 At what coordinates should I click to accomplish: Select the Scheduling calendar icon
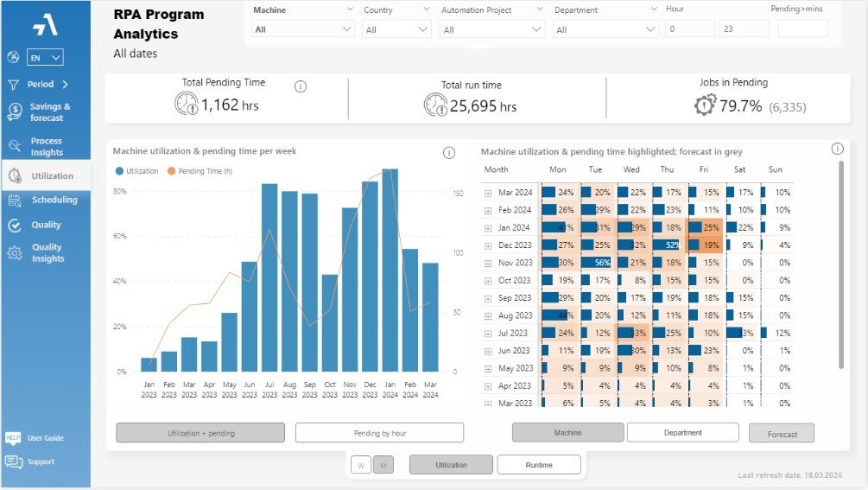click(x=15, y=200)
